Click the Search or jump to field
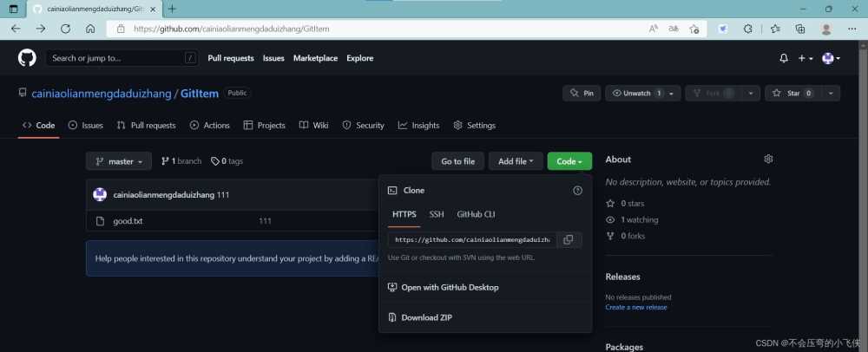The height and width of the screenshot is (352, 868). coord(122,58)
